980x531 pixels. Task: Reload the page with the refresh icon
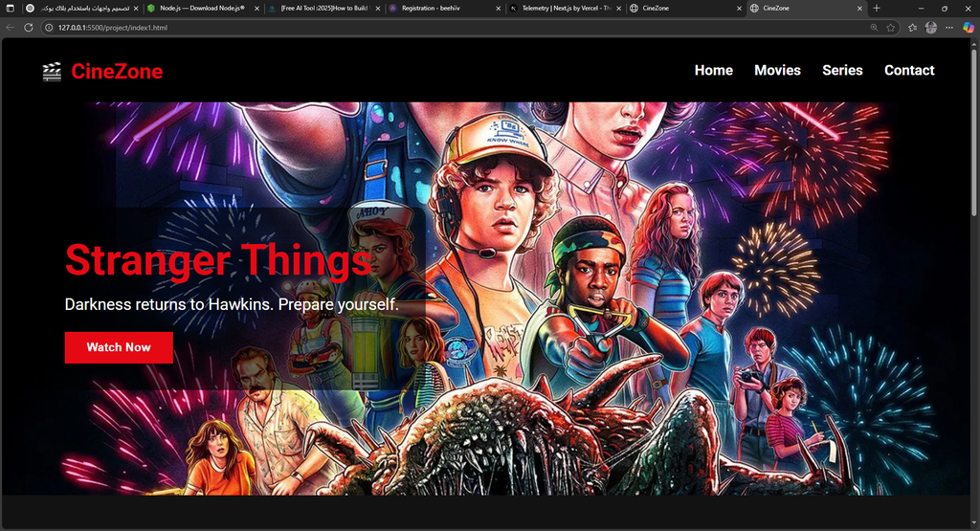[28, 28]
